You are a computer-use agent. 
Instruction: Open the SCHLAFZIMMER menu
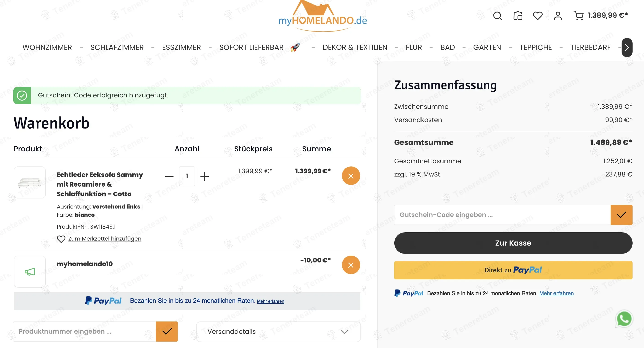(x=117, y=48)
